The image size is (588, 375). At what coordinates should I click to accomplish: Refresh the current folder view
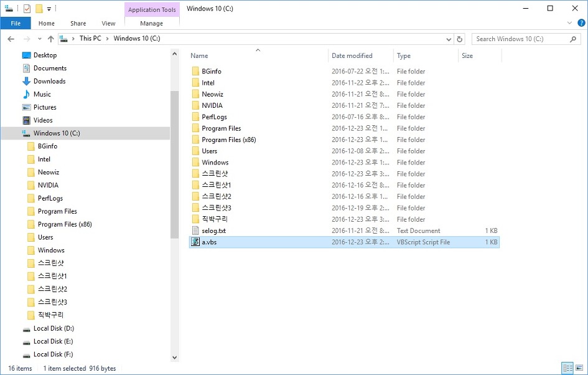pyautogui.click(x=459, y=39)
